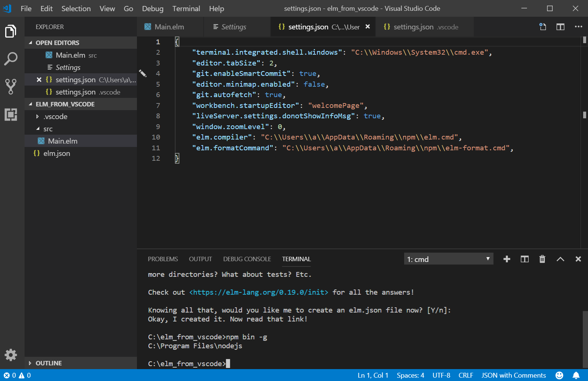Open the Source Control view
This screenshot has height=381, width=588.
11,86
